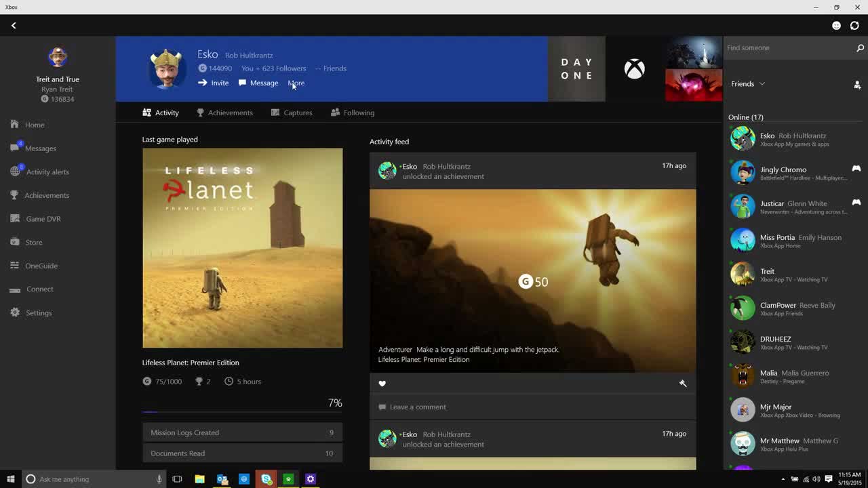Select Mjr Major in friends list
The height and width of the screenshot is (488, 868).
795,410
